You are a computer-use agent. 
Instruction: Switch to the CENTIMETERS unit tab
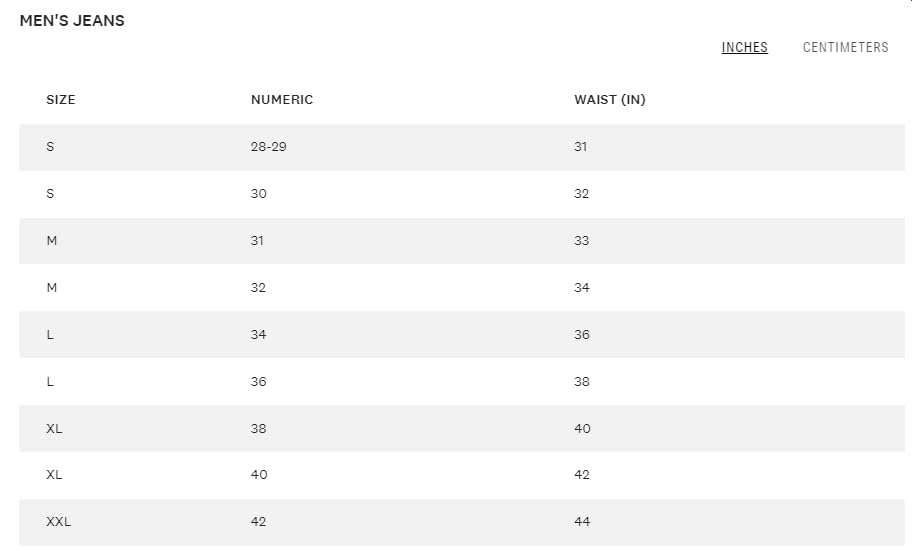pyautogui.click(x=845, y=47)
